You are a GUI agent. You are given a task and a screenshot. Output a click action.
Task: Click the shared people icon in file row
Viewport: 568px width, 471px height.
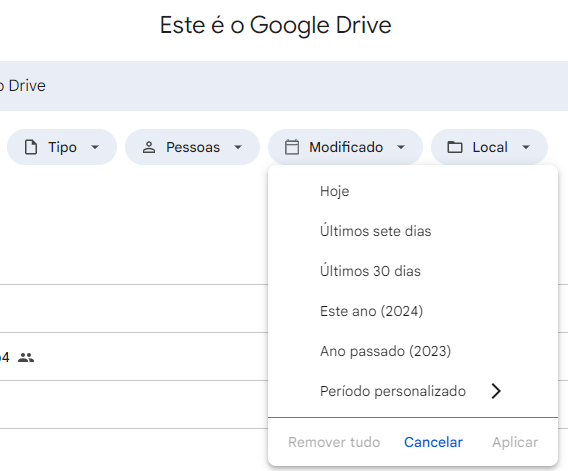click(26, 358)
